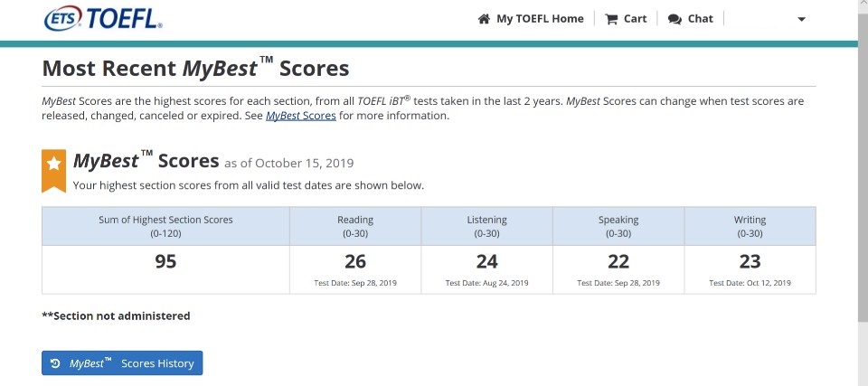Click the history icon in the MyBest Scores History button
This screenshot has width=868, height=386.
pyautogui.click(x=55, y=363)
